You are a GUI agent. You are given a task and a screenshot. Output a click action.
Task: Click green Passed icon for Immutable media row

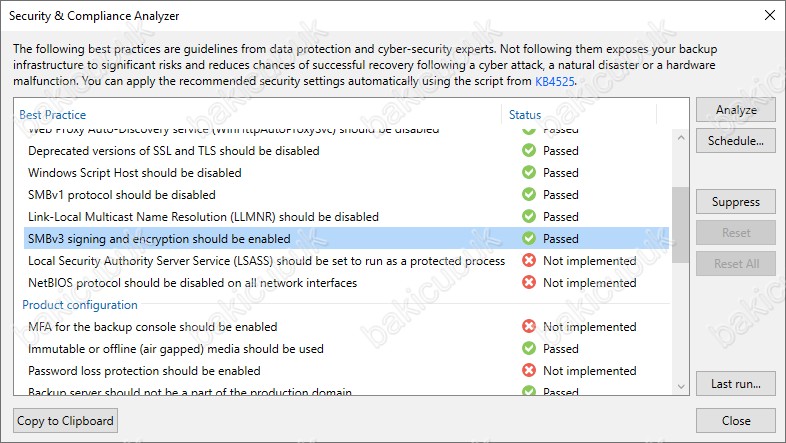(x=529, y=348)
